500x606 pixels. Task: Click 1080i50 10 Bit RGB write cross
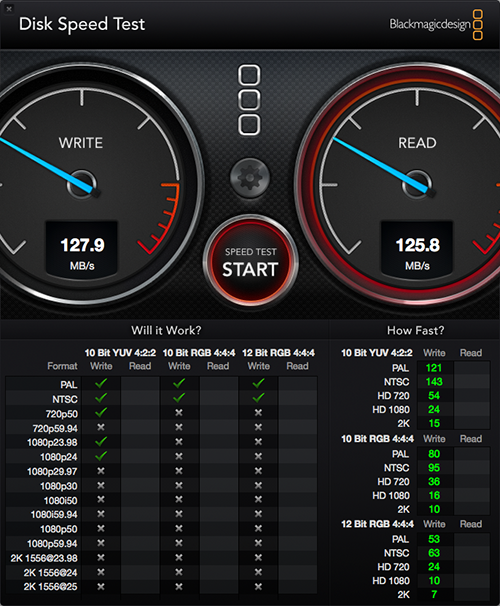pyautogui.click(x=179, y=500)
